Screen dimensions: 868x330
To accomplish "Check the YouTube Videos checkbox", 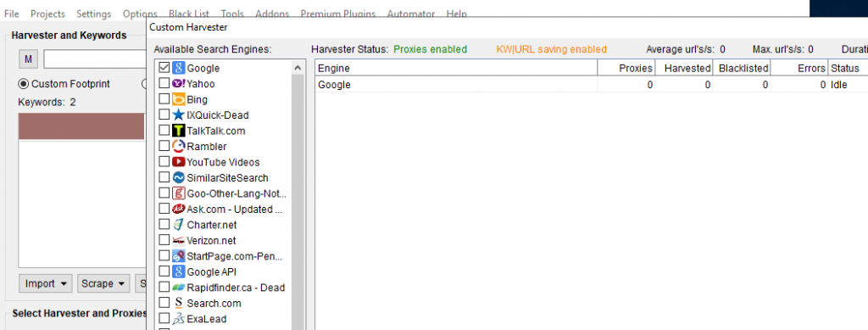I will pos(164,162).
